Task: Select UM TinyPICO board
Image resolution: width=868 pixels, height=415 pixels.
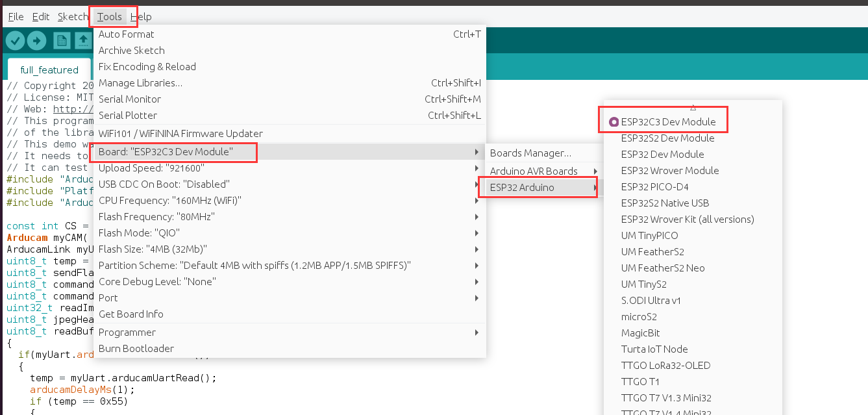Action: 693,235
